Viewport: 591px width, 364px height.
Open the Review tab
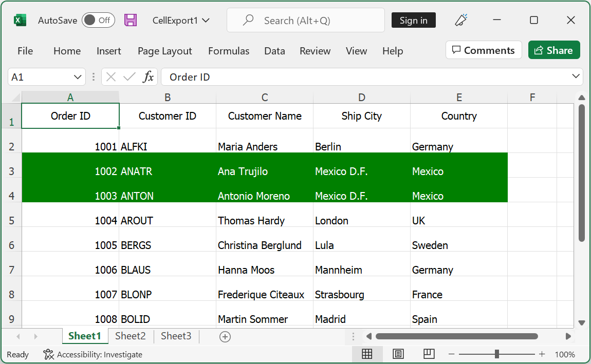click(x=315, y=51)
